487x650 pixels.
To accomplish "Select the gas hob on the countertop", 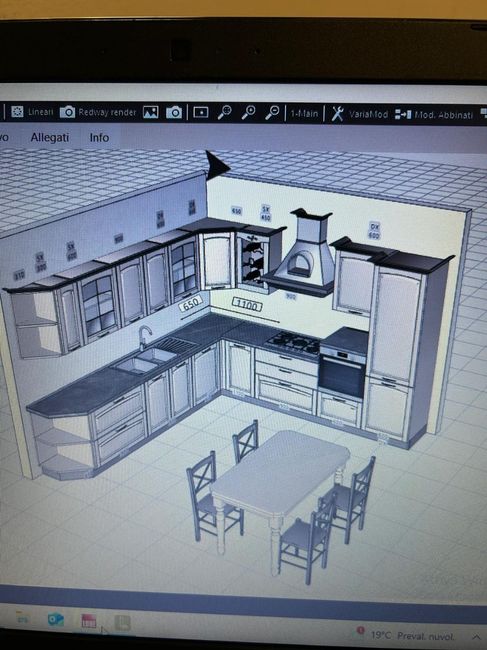I will (x=294, y=343).
